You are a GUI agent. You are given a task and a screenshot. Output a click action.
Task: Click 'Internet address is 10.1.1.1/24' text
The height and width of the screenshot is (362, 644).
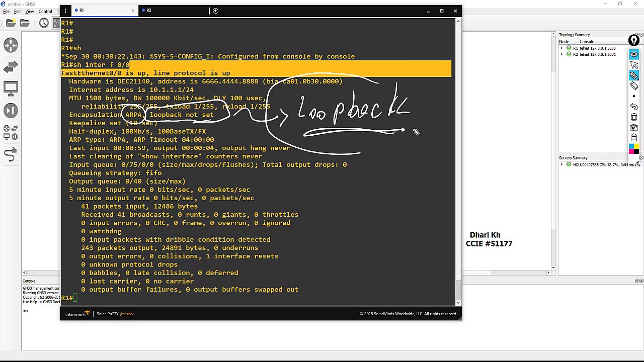131,89
